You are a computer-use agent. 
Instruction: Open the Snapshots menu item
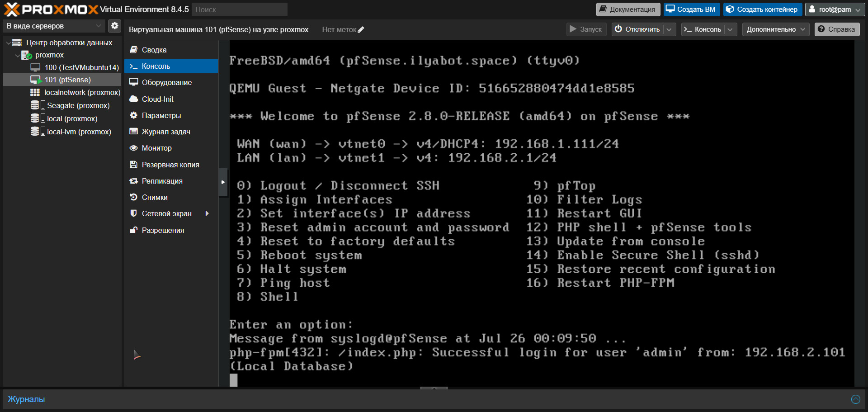click(x=171, y=197)
